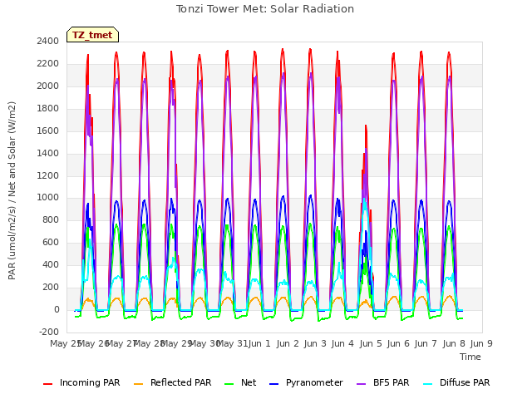This screenshot has height=399, width=532.
Task: Click the Jun 6 x-axis date label
Action: pos(398,343)
